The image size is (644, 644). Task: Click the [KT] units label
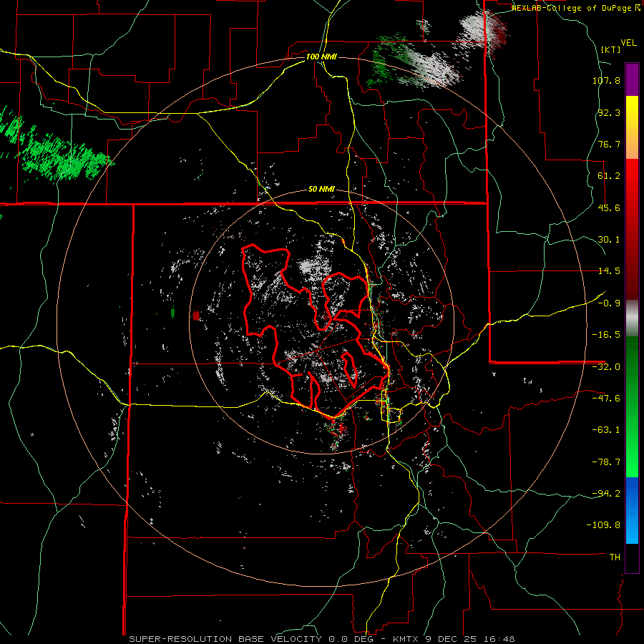click(611, 49)
